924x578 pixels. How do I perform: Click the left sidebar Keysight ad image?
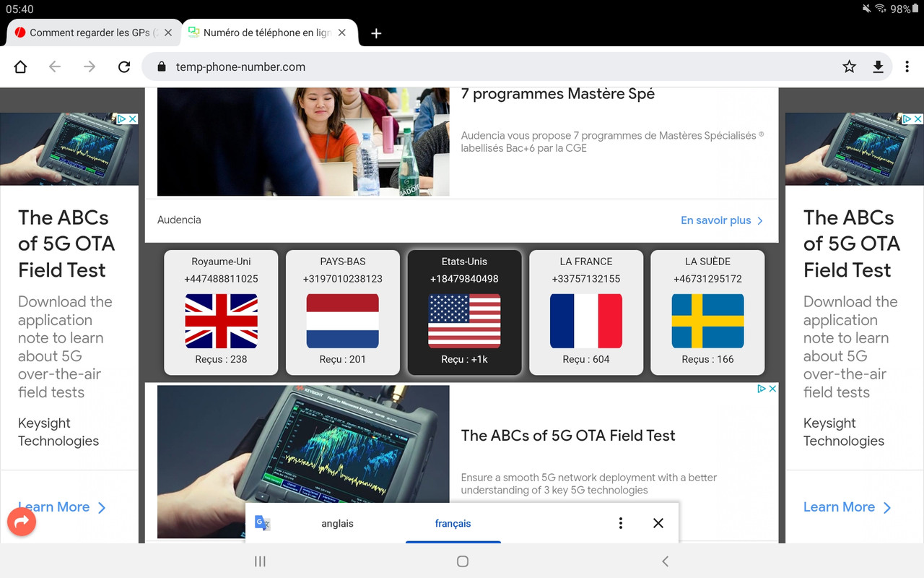coord(69,149)
